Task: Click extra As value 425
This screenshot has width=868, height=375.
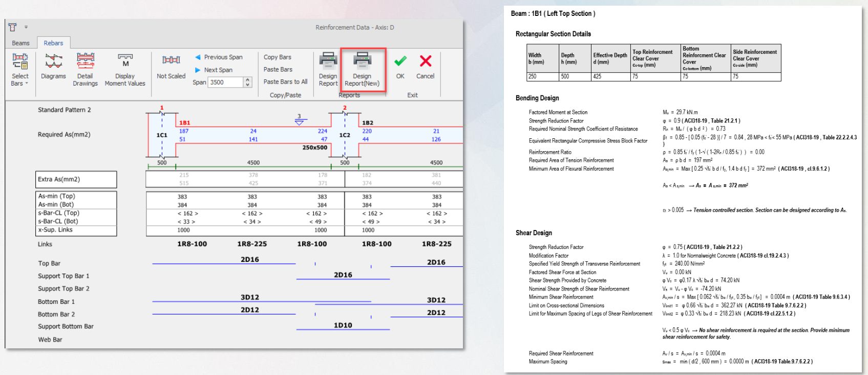Action: point(253,183)
